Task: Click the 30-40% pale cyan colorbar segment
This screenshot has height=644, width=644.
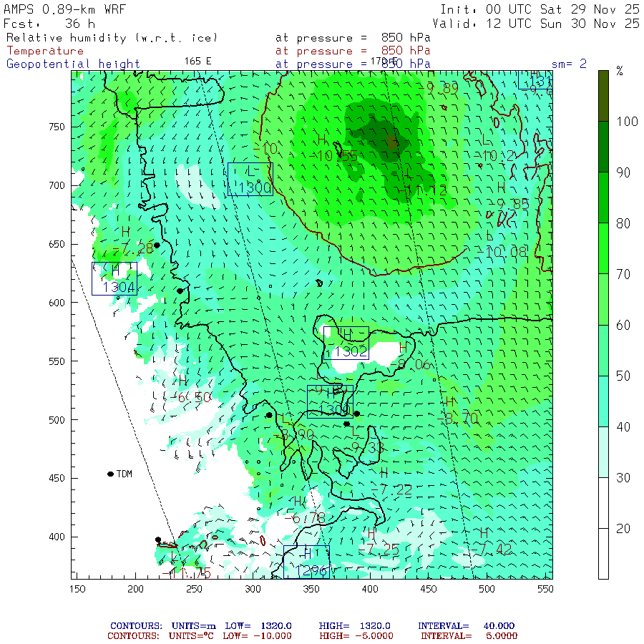Action: click(603, 452)
